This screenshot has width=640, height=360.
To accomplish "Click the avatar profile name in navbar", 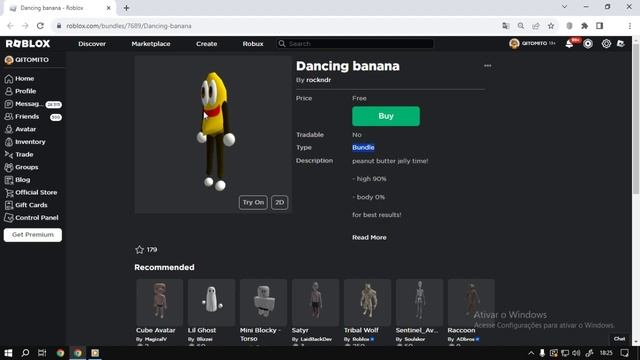I will [x=533, y=43].
